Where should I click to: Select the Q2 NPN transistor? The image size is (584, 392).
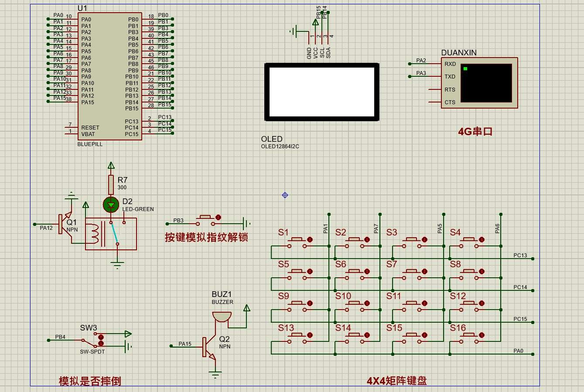(209, 347)
